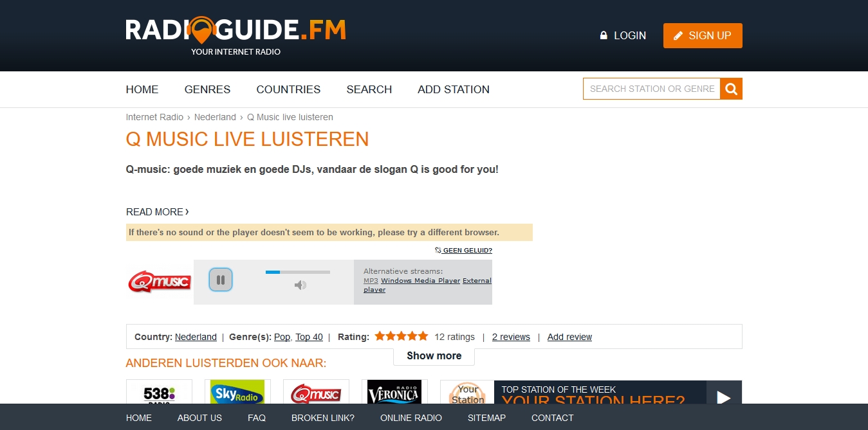Open the Sky Radio station thumbnail
Screen dimensions: 868x430
pyautogui.click(x=237, y=392)
